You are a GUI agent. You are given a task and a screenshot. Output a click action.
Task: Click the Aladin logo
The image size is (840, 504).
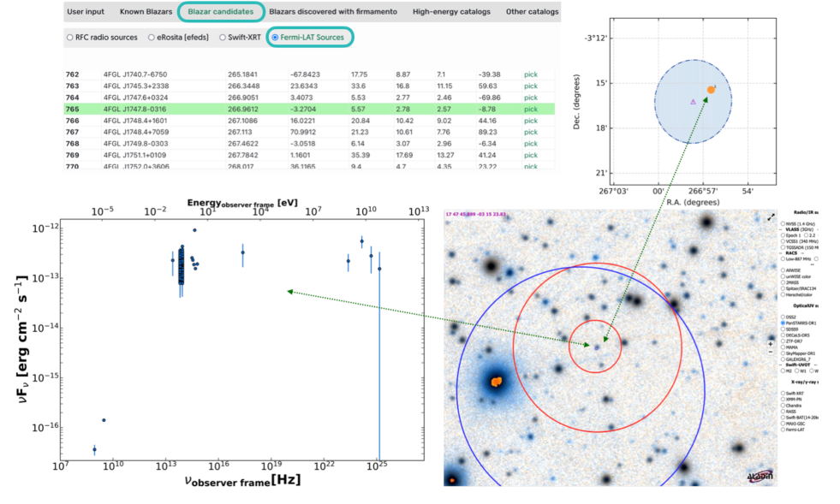pyautogui.click(x=760, y=476)
